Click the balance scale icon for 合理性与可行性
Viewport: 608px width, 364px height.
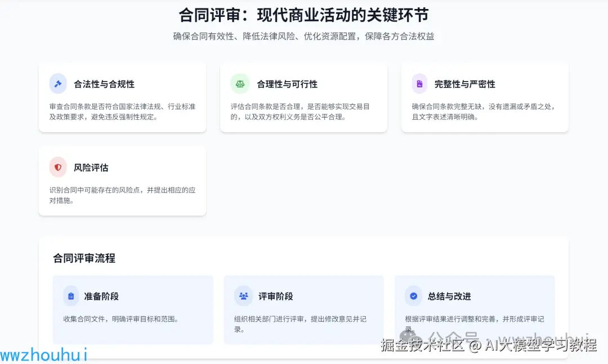click(x=240, y=84)
